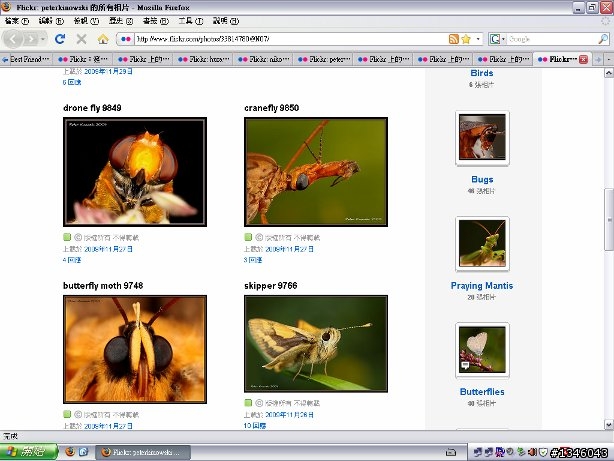
Task: Open the second menu in the menu bar
Action: [51, 21]
